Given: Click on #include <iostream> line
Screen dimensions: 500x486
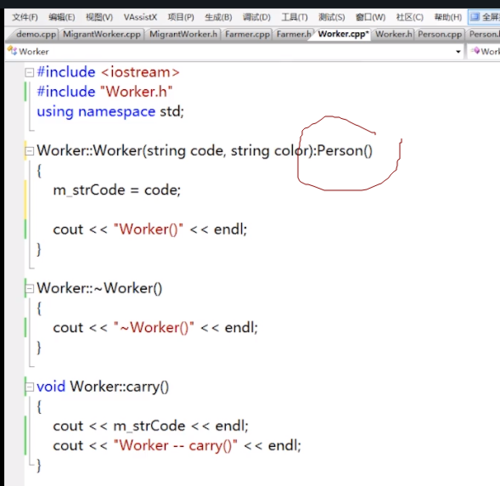Looking at the screenshot, I should coord(108,72).
